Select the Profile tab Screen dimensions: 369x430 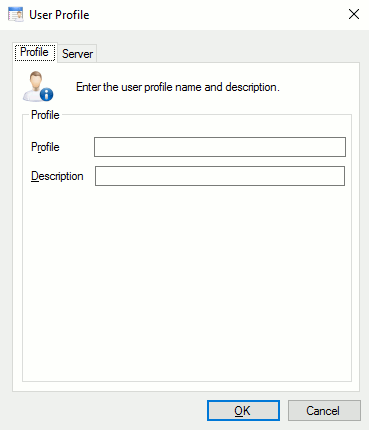(35, 52)
